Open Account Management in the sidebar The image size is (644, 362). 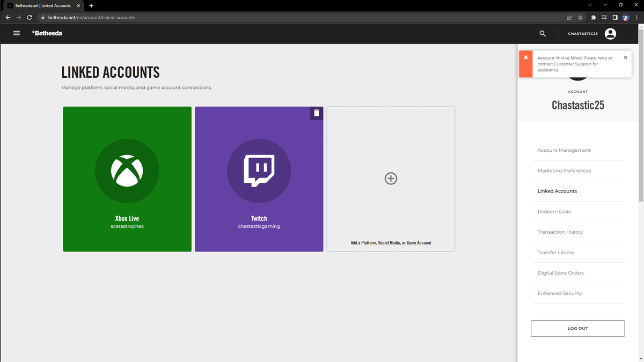click(564, 150)
